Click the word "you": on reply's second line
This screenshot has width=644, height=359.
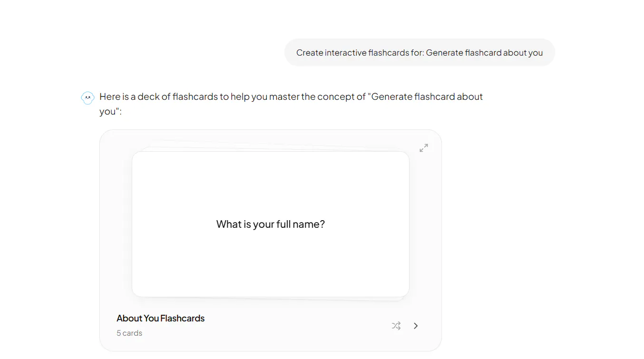[110, 111]
